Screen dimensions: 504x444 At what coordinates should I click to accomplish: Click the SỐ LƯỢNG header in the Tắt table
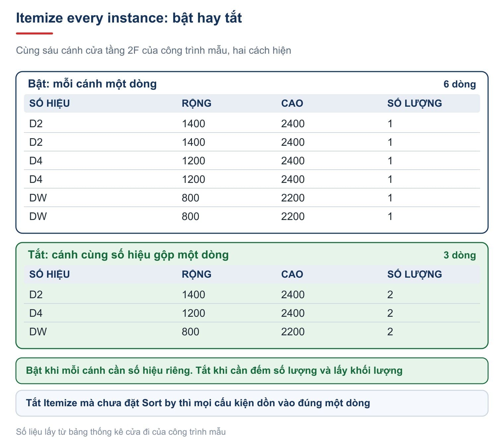click(x=414, y=274)
